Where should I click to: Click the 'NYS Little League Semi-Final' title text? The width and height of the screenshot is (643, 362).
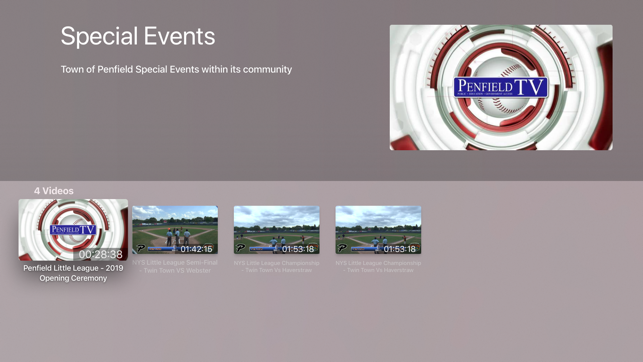175,266
